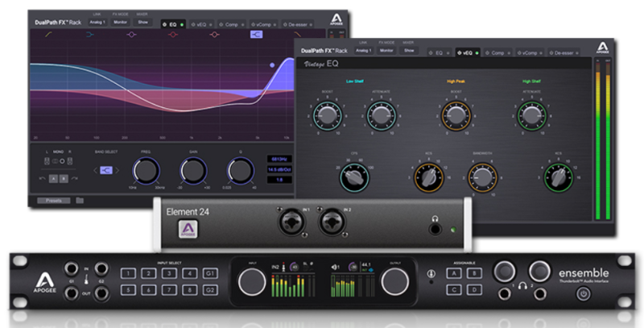Click the GAIN knob in the EQ window
Screen dimensions: 644x328
coord(193,171)
